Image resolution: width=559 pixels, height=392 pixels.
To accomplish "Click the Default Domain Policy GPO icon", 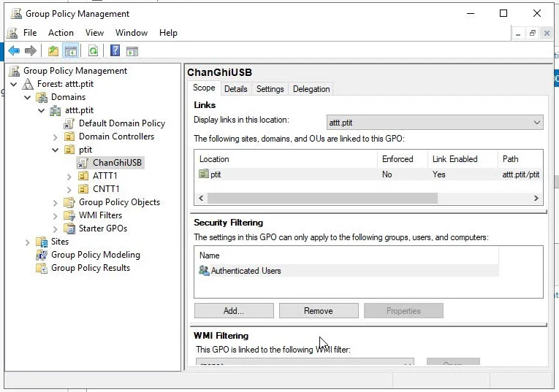I will (69, 123).
